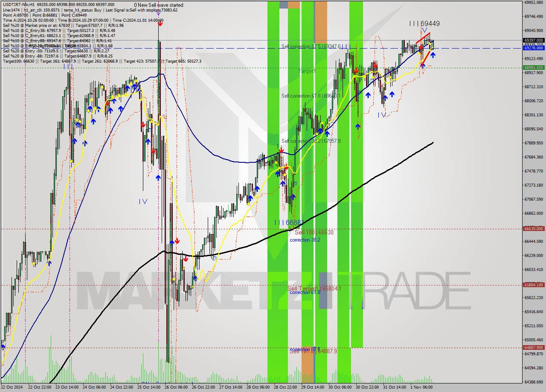Click the 69952.000 price scale value
Image resolution: width=546 pixels, height=392 pixels.
click(x=534, y=2)
